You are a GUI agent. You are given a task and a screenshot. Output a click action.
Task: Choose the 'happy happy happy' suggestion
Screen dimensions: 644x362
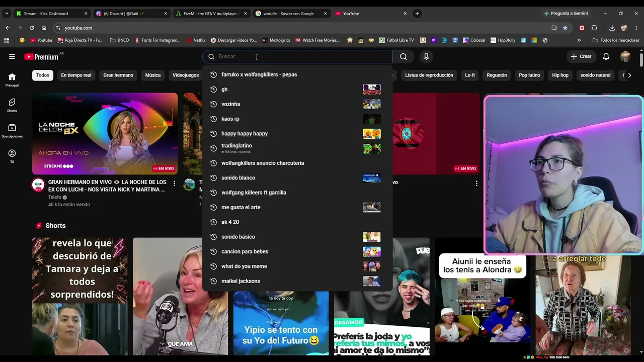pos(297,134)
